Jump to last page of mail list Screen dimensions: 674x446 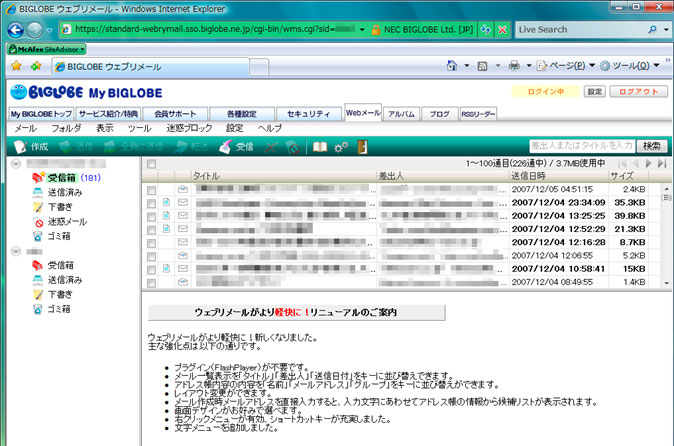pos(662,163)
